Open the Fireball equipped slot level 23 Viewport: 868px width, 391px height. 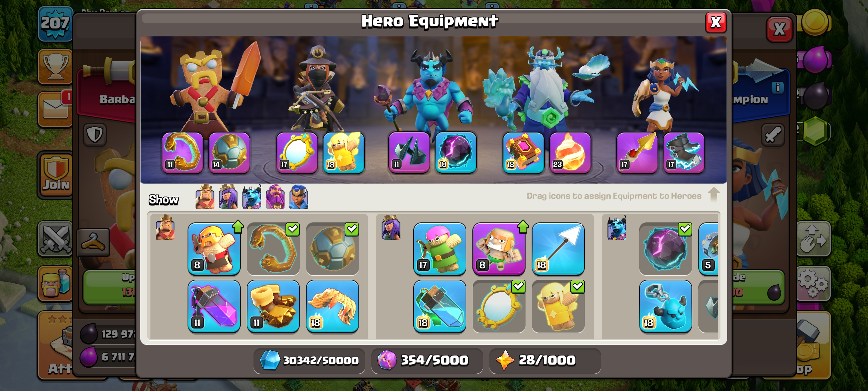click(x=570, y=153)
